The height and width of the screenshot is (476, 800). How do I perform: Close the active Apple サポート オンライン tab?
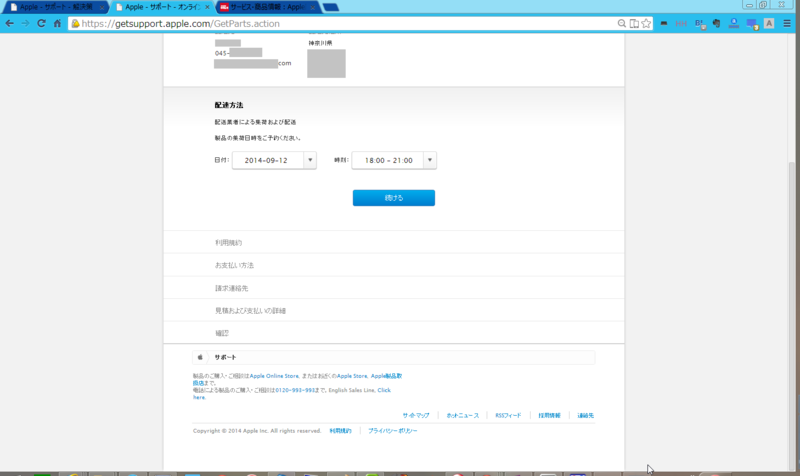click(207, 7)
